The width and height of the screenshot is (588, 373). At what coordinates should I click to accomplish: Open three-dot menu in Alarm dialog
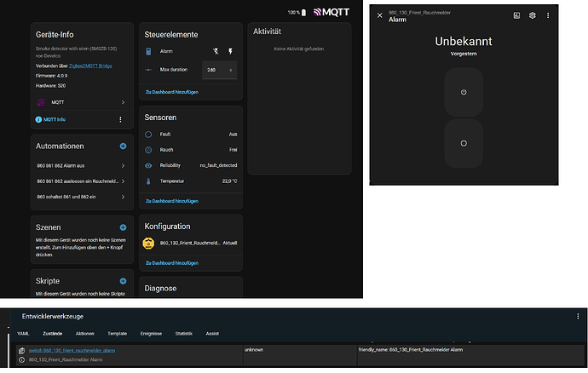548,15
